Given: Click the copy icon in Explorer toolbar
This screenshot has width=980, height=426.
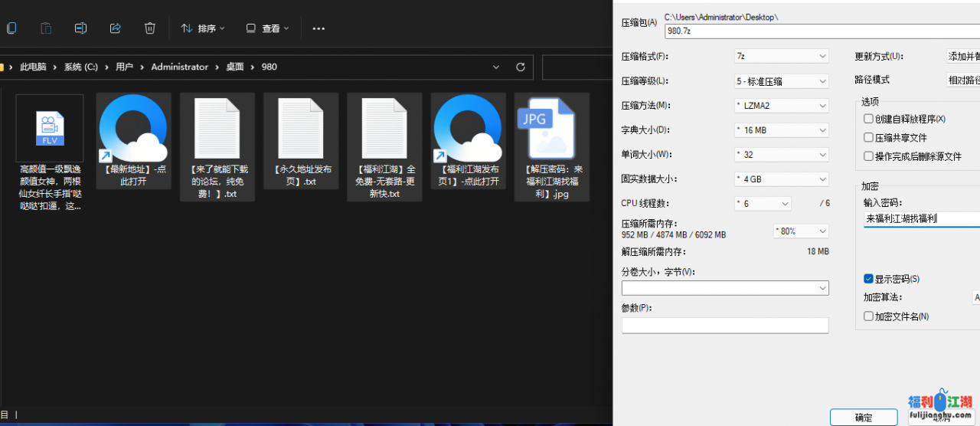Looking at the screenshot, I should coord(11,28).
